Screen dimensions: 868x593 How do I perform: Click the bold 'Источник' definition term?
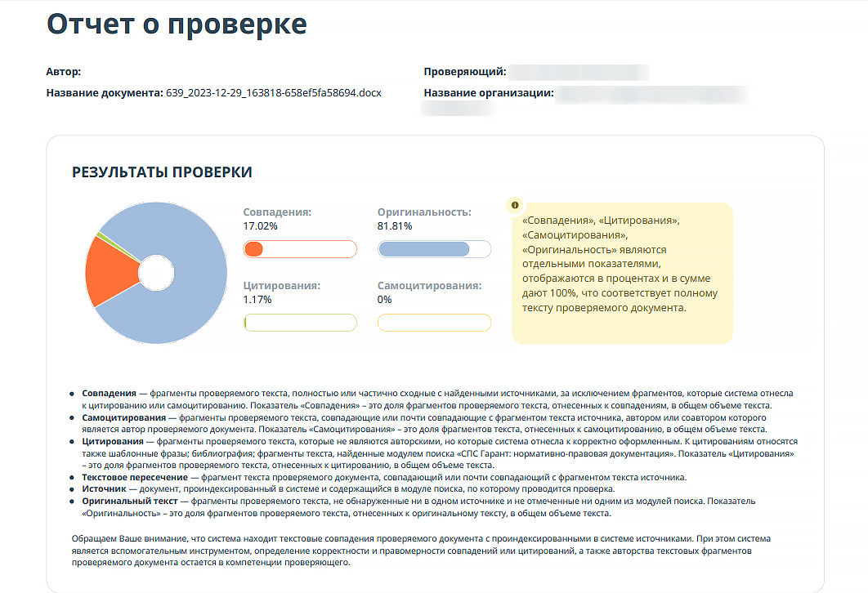pyautogui.click(x=104, y=489)
